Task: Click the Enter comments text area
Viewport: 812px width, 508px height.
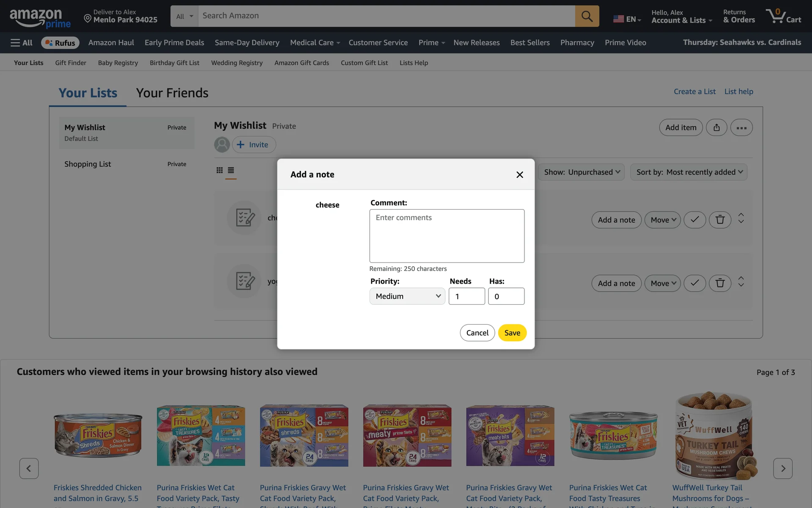Action: 447,236
